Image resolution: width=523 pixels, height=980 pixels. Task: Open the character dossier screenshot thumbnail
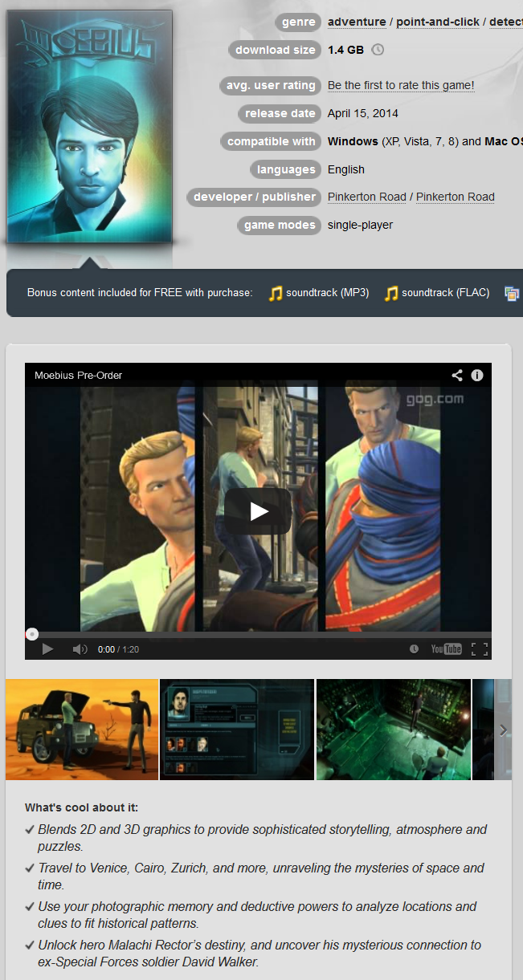pos(237,730)
